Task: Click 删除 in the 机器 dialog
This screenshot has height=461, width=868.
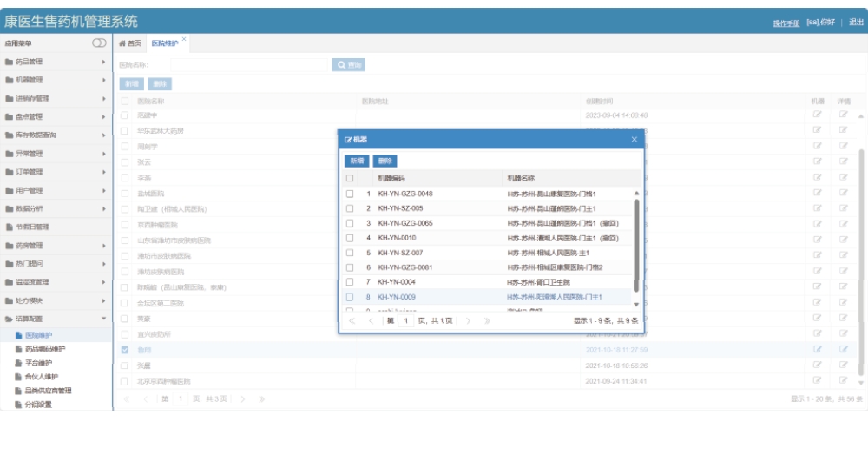Action: 385,161
